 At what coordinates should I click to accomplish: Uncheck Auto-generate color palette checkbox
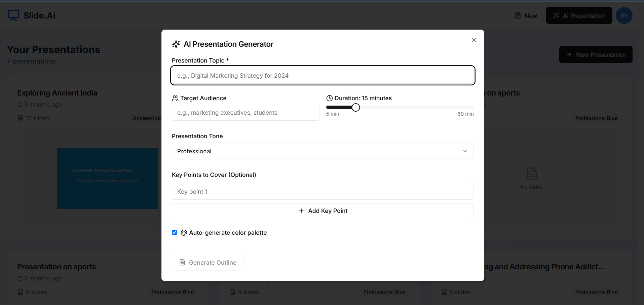click(174, 232)
